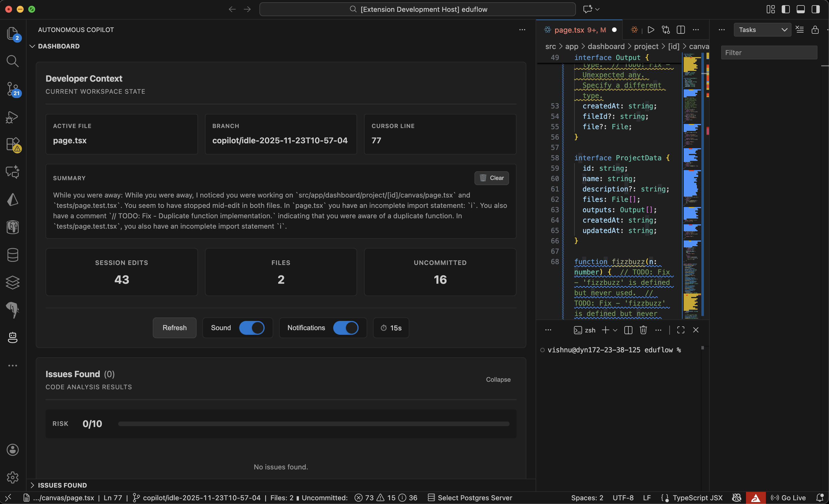
Task: Clear the summary text
Action: pyautogui.click(x=491, y=178)
